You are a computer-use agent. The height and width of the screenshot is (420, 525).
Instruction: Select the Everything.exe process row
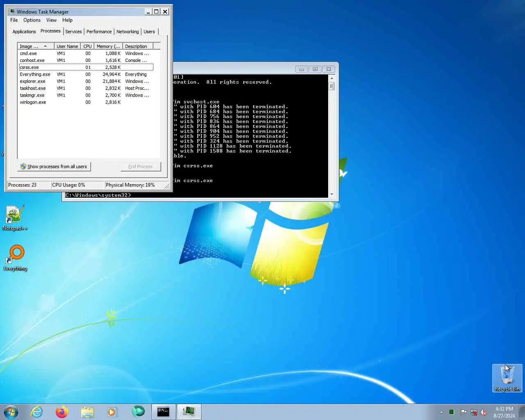(86, 74)
